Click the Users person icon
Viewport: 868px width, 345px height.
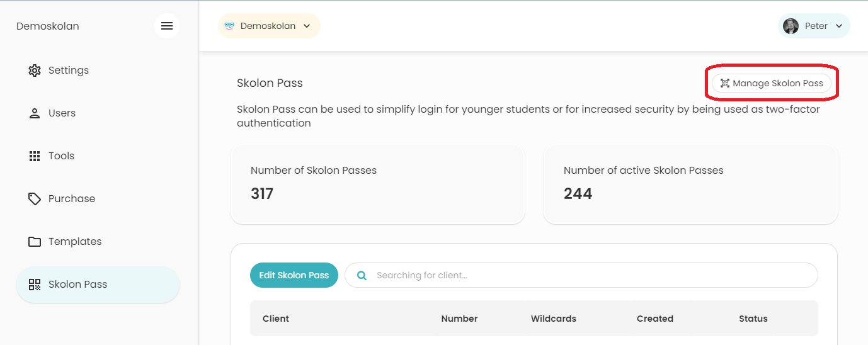tap(35, 113)
